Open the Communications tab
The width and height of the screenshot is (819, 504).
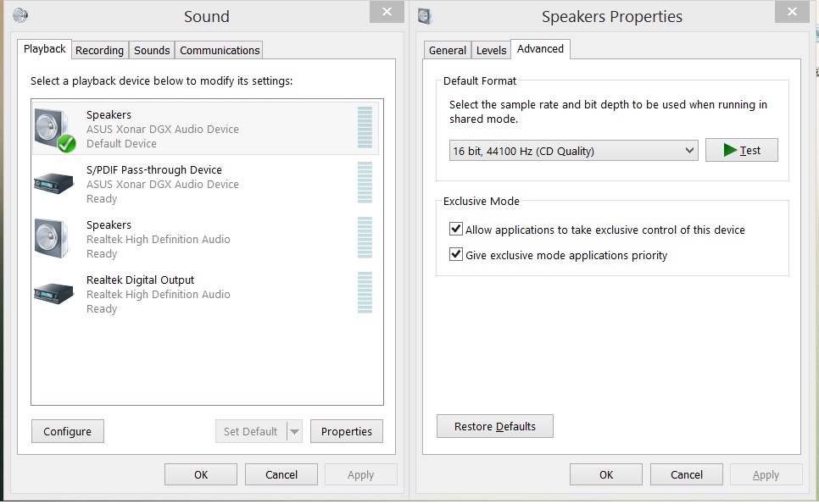220,50
